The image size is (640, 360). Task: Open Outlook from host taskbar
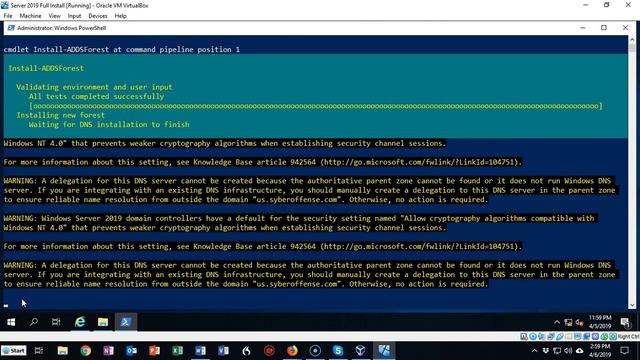(x=131, y=351)
